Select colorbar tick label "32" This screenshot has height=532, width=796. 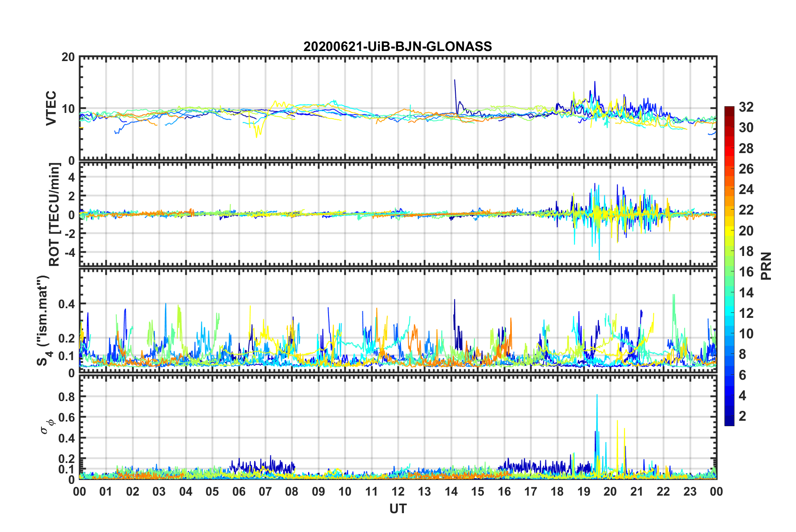[746, 107]
